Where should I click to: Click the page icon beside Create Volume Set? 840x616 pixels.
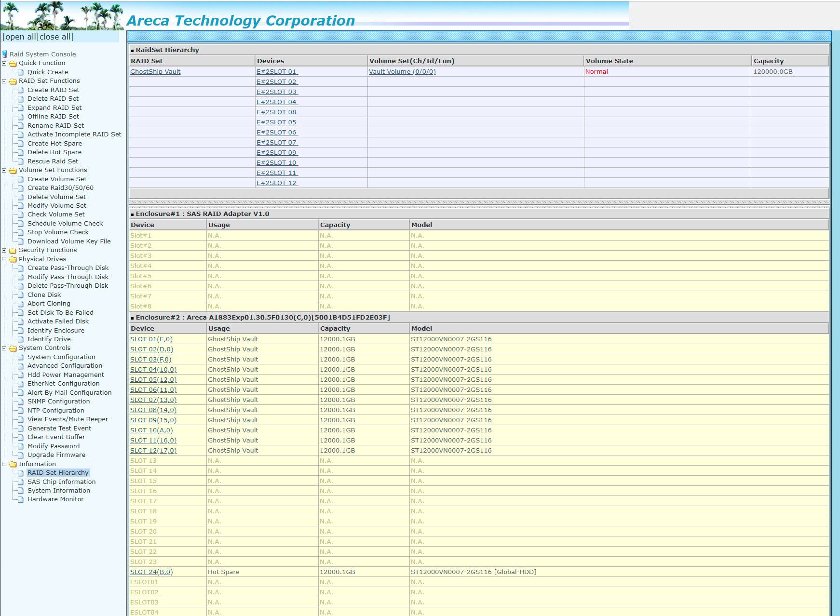tap(21, 179)
